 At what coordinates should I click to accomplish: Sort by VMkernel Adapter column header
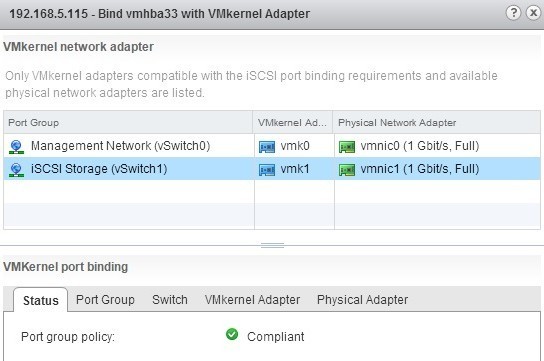(293, 122)
